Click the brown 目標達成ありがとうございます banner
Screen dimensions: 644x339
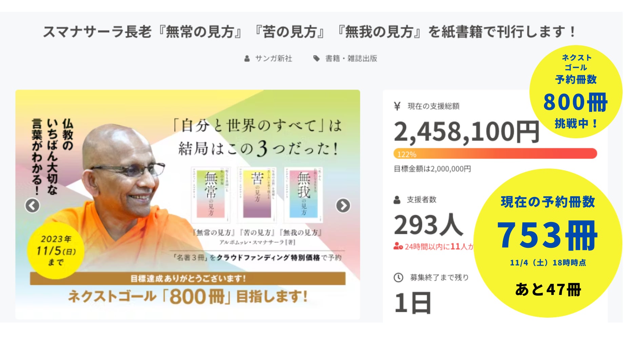(187, 279)
